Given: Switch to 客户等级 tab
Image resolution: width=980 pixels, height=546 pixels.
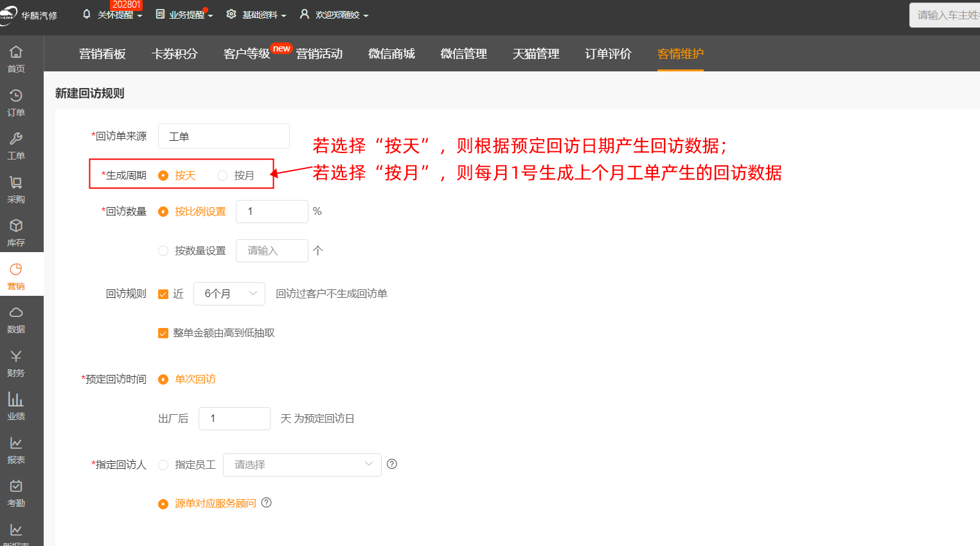Looking at the screenshot, I should 247,53.
